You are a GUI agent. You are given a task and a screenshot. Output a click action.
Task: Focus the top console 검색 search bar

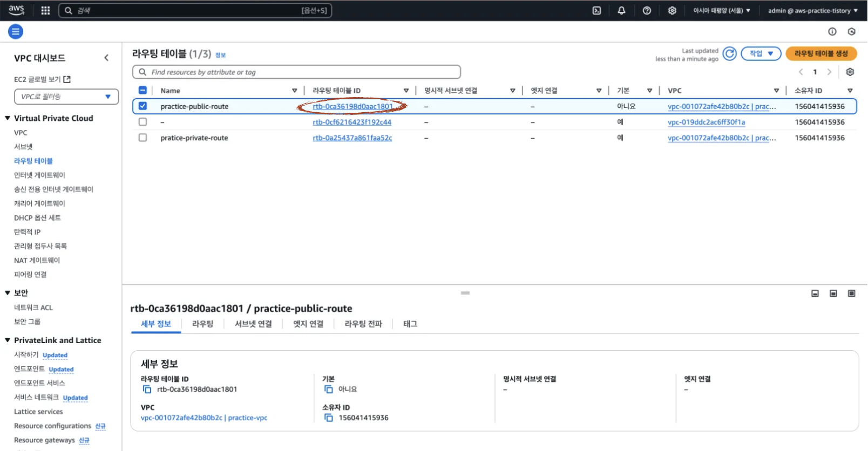point(195,10)
